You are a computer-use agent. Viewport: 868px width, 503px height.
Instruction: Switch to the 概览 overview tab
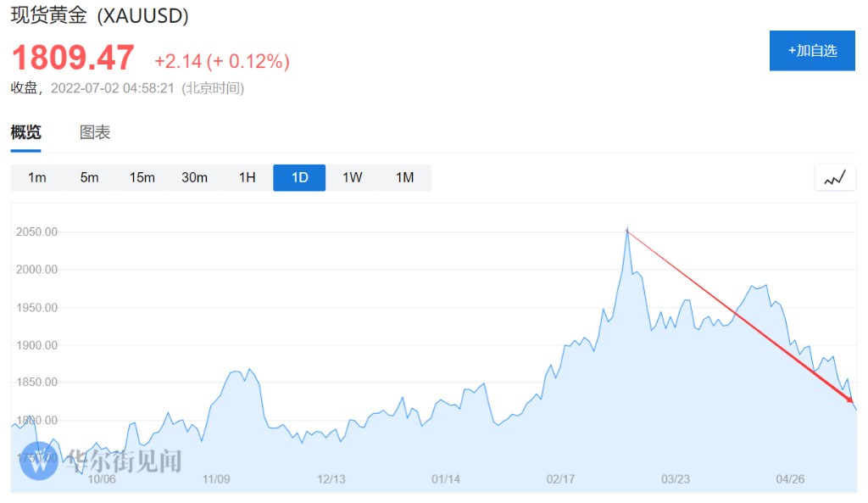pos(25,132)
